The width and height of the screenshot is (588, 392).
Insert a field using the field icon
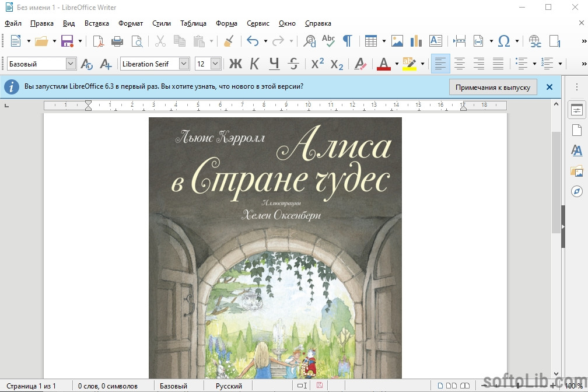478,41
